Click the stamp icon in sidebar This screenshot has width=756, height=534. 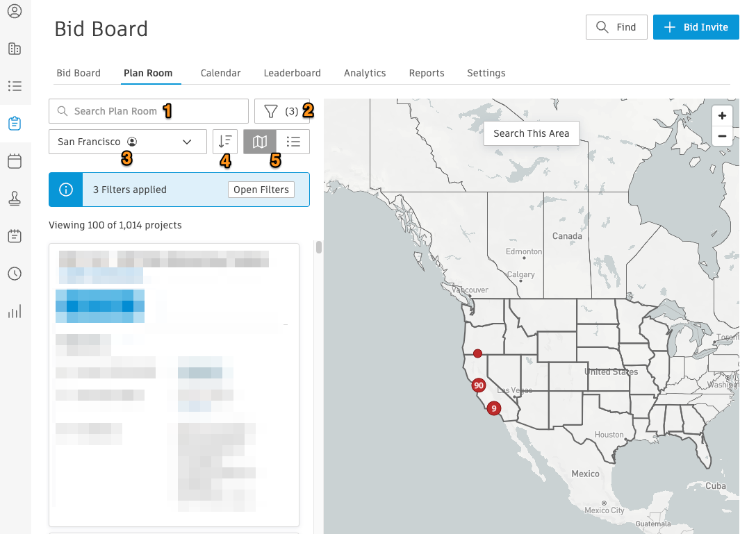coord(14,199)
